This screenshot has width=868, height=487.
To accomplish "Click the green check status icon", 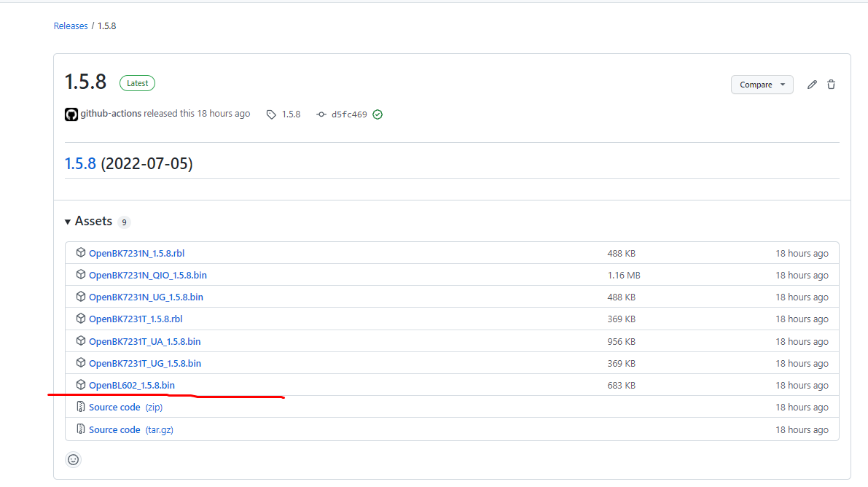I will (x=378, y=114).
